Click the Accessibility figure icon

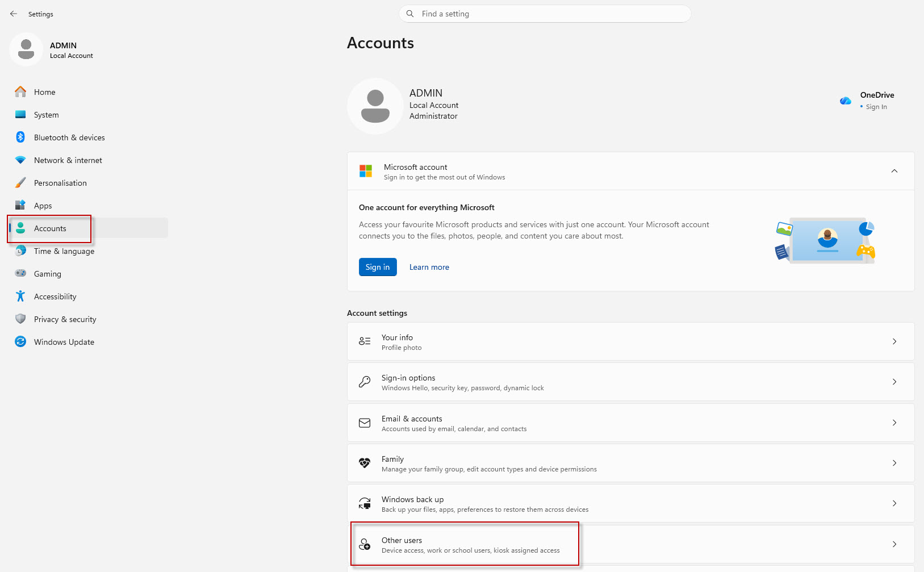pos(20,296)
